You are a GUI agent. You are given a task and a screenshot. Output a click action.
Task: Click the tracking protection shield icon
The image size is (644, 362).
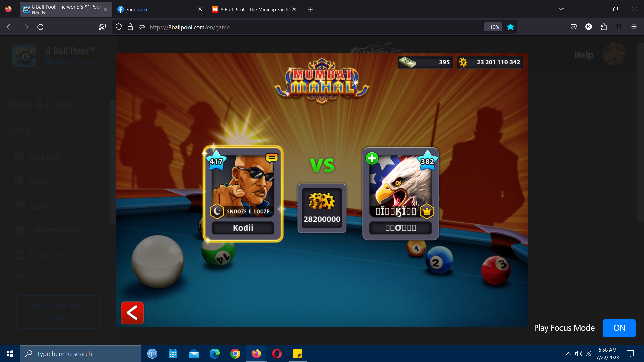coord(119,27)
